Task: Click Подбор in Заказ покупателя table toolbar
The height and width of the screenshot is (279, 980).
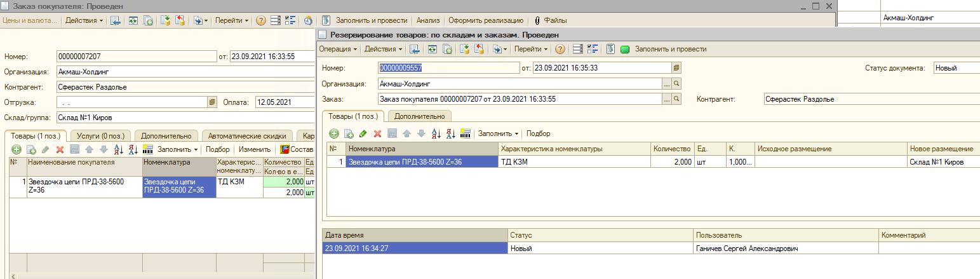Action: coord(218,150)
